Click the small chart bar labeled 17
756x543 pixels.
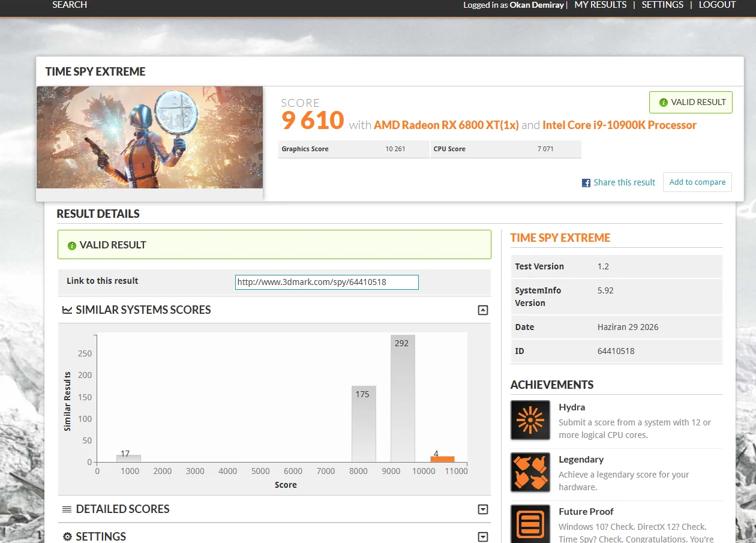tap(128, 458)
